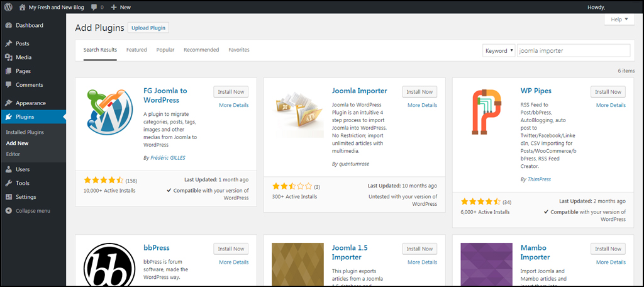View More Details for bbPress

click(x=234, y=262)
